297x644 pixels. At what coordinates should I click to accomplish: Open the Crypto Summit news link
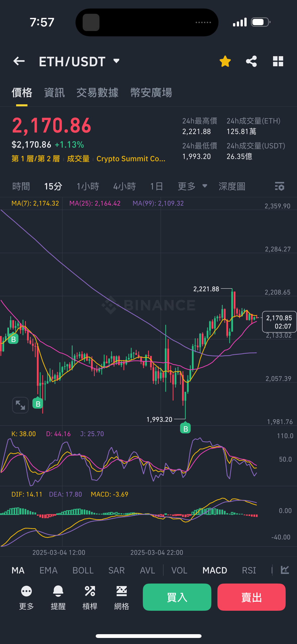[x=131, y=159]
